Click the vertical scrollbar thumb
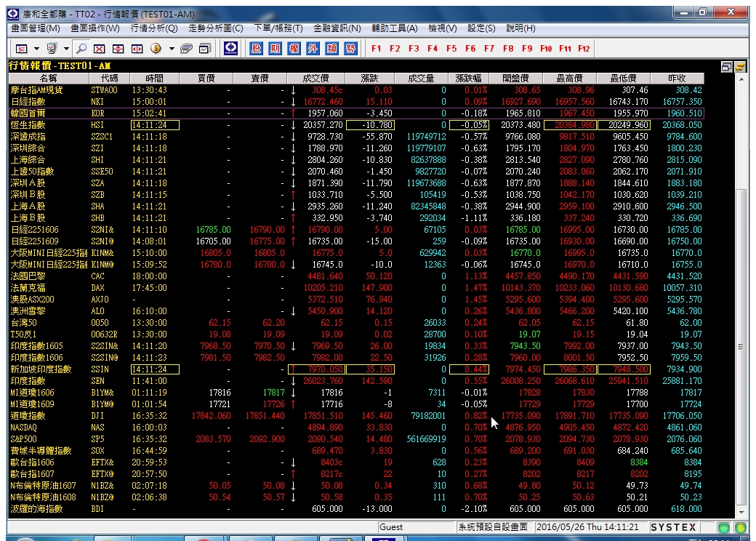756x541 pixels. coord(741,346)
